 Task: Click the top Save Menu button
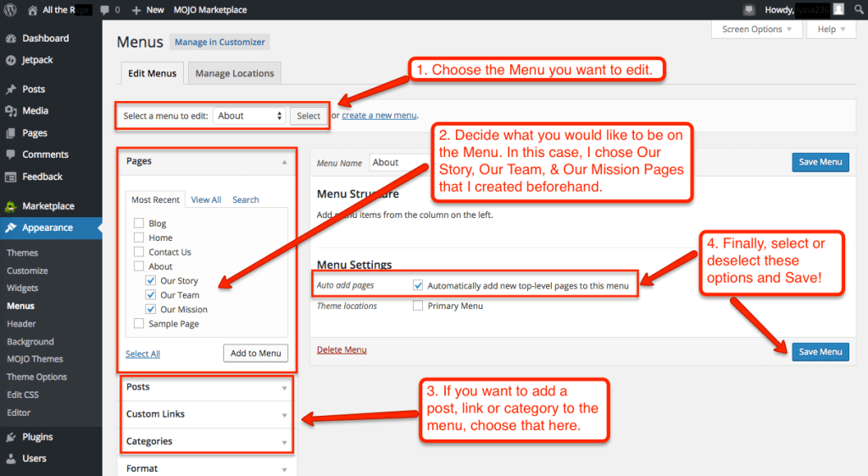(x=821, y=162)
